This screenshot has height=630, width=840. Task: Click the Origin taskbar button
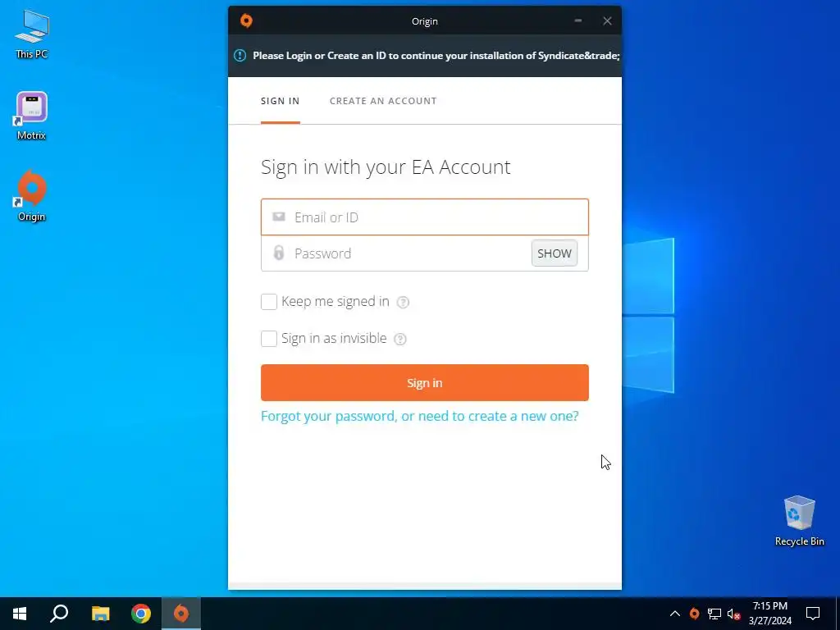(181, 614)
